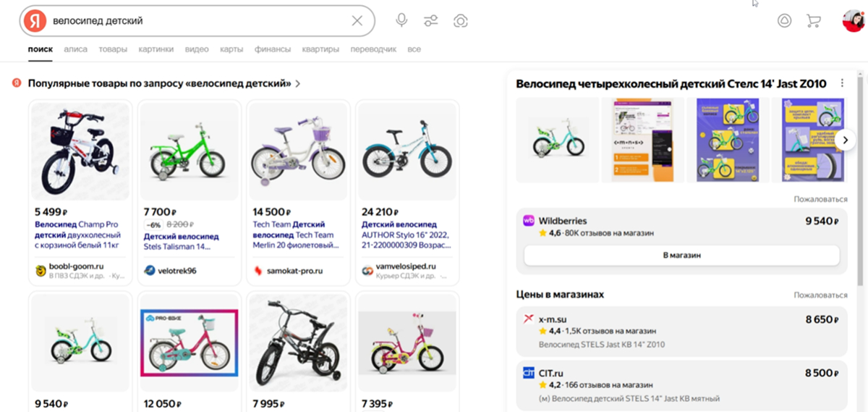
Task: Open the mint bike image priced 9 540 ₽
Action: [80, 343]
